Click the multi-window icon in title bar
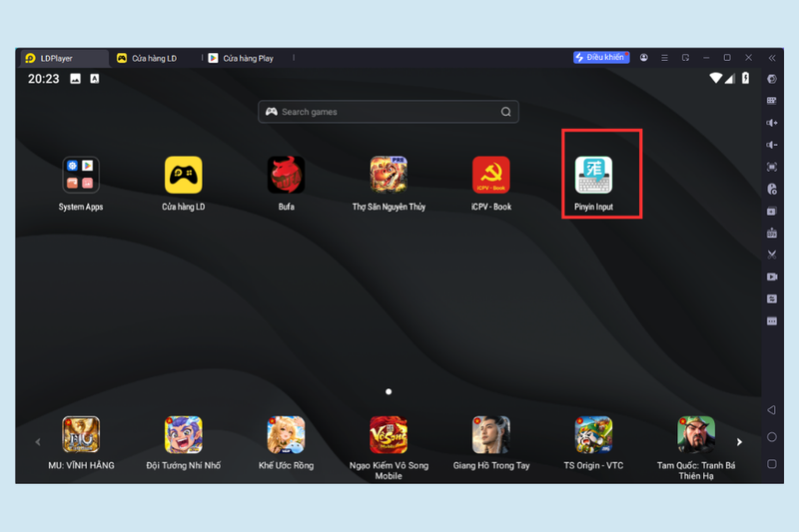 click(x=685, y=58)
